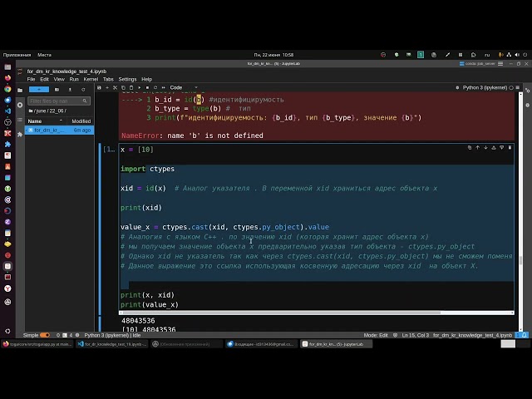The width and height of the screenshot is (532, 399).
Task: Sort files by the Name column header
Action: coord(45,121)
